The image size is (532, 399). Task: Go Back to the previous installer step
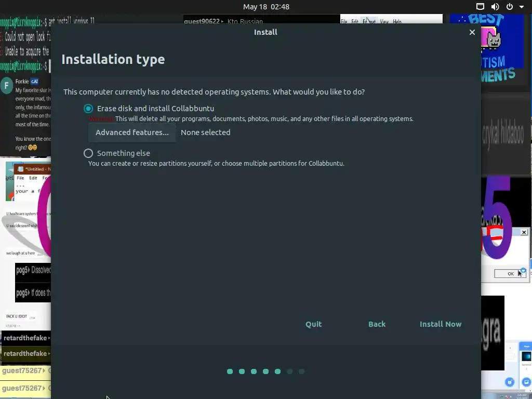click(377, 324)
